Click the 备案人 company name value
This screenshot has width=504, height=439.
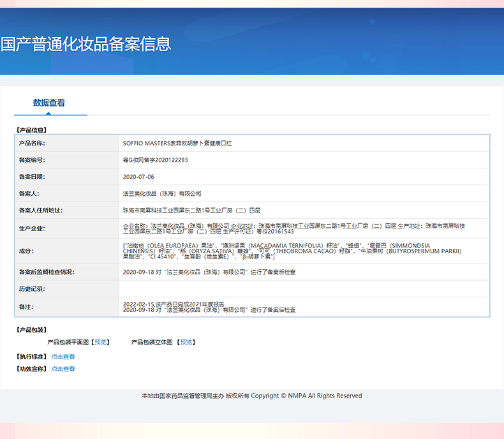pos(162,193)
